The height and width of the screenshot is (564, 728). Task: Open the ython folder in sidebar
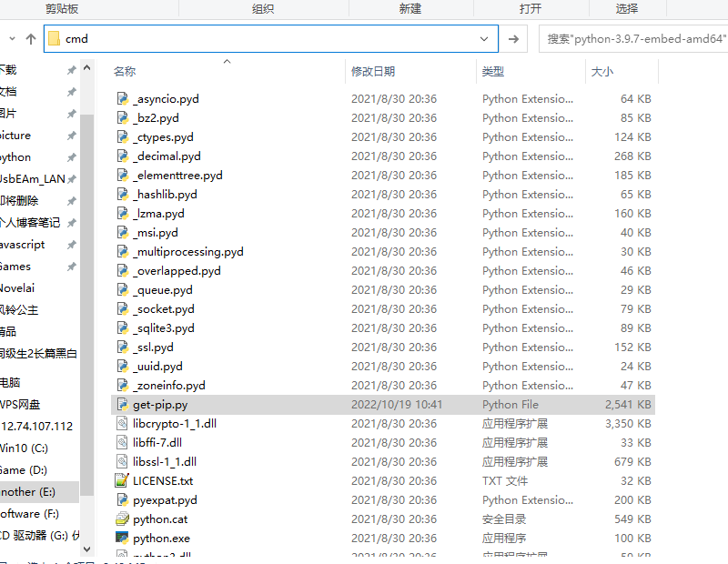coord(15,157)
